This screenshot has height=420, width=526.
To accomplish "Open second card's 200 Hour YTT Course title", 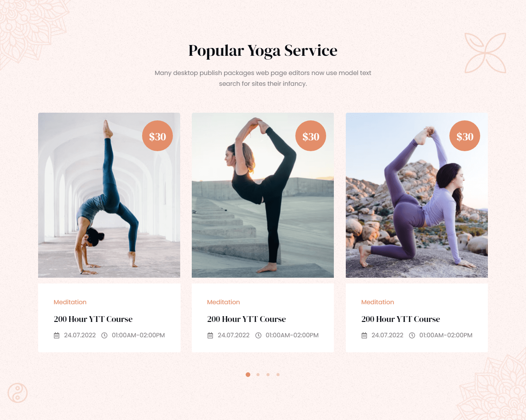I will click(246, 319).
